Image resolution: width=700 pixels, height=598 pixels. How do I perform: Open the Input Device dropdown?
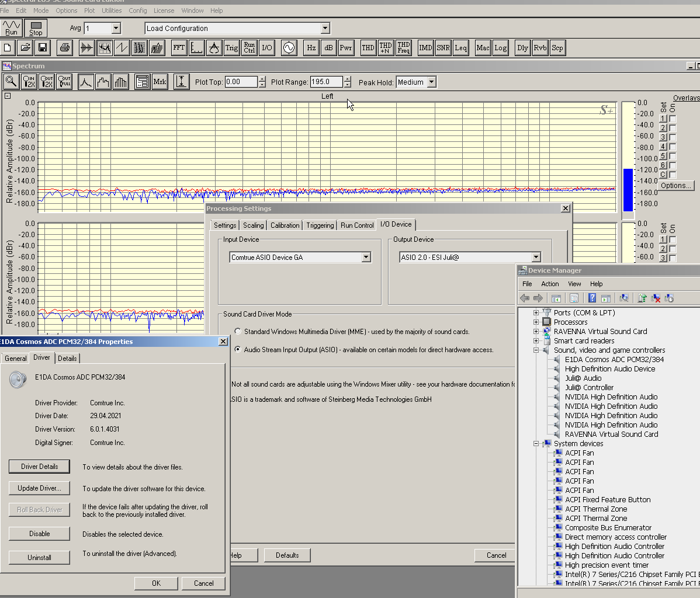tap(366, 257)
